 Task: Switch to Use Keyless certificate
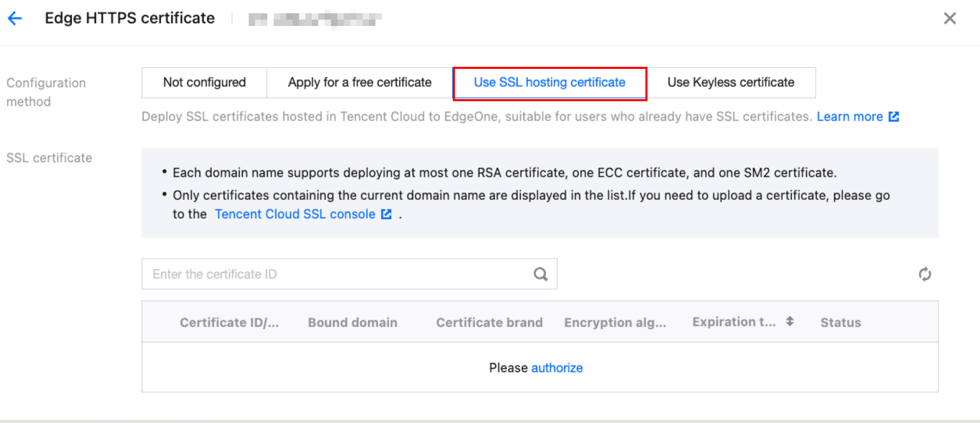pos(731,83)
